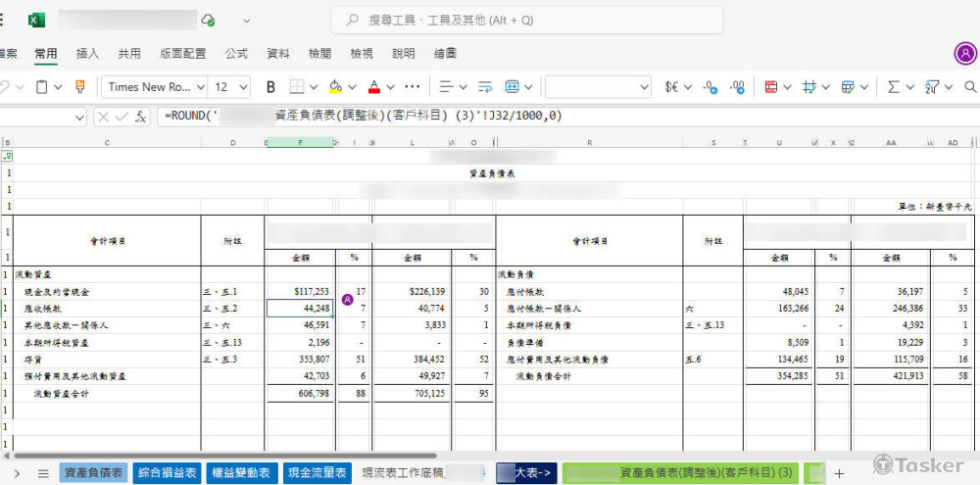Expand the fill color picker arrow
Image resolution: width=980 pixels, height=485 pixels.
tap(352, 87)
